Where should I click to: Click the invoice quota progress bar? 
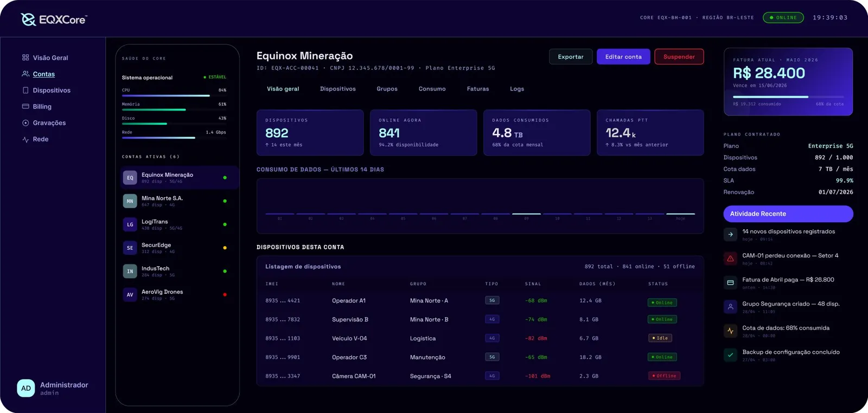tap(788, 96)
